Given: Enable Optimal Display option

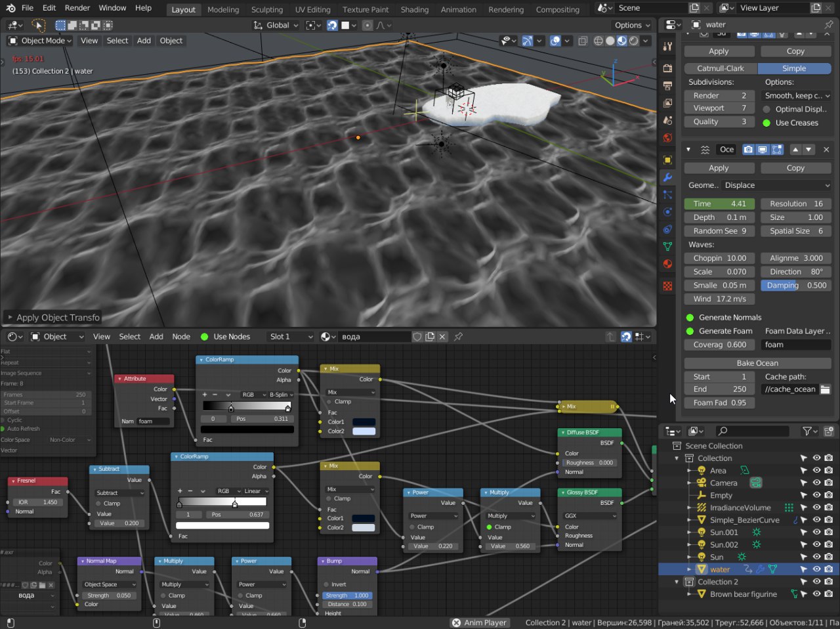Looking at the screenshot, I should [x=766, y=109].
